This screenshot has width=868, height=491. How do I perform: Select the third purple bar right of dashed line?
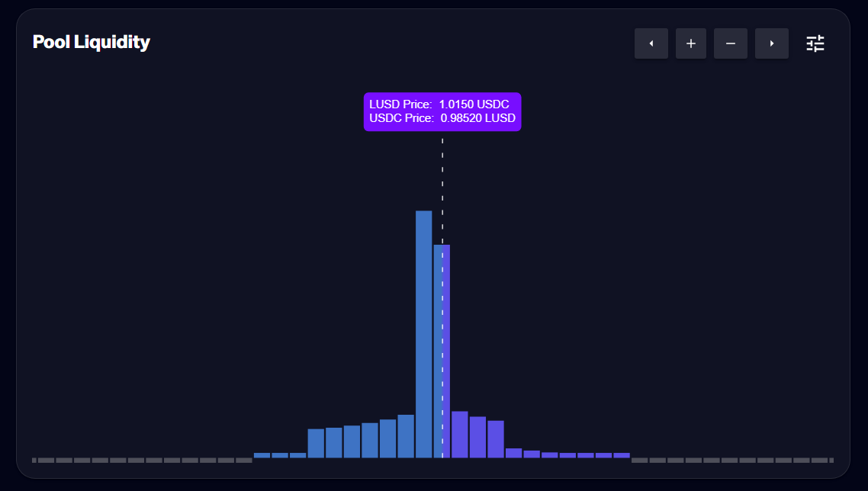(496, 438)
